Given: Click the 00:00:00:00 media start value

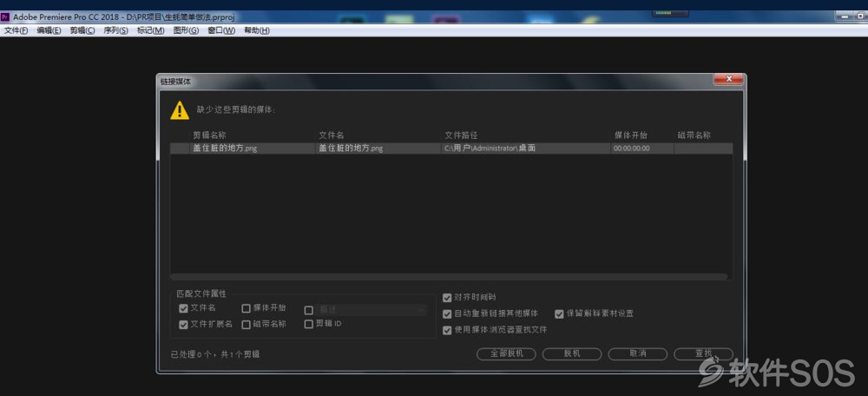Looking at the screenshot, I should pos(632,148).
